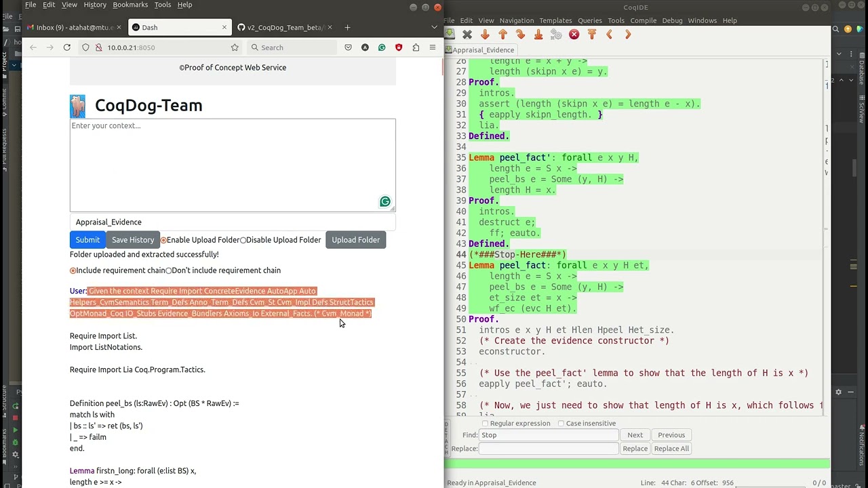Screen dimensions: 868x488
Task: Interrupt computation red stop icon in CoqIDE
Action: (x=574, y=34)
